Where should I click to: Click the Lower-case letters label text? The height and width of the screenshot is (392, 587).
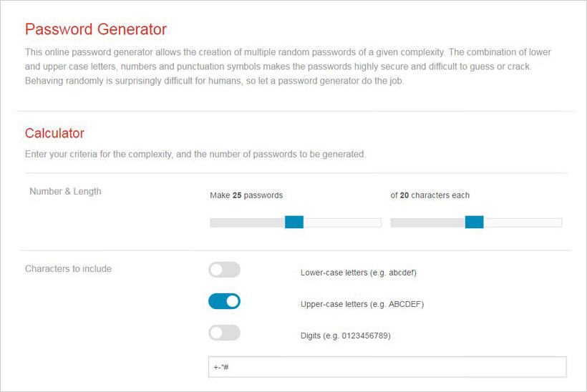pos(358,273)
